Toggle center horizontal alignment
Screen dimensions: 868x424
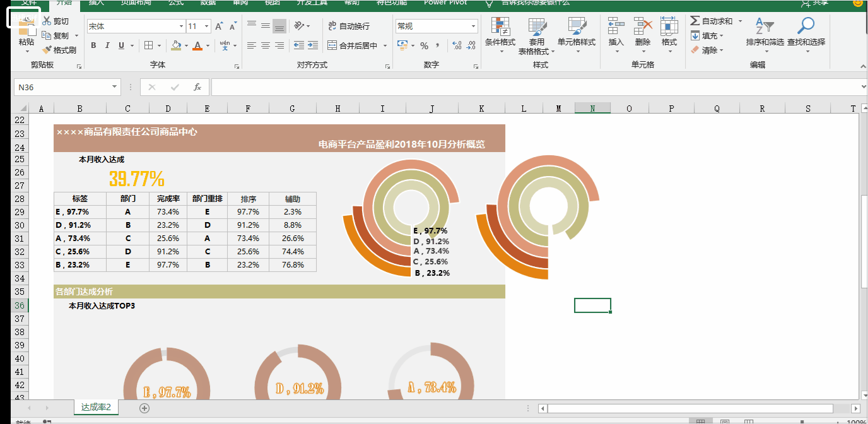coord(266,45)
